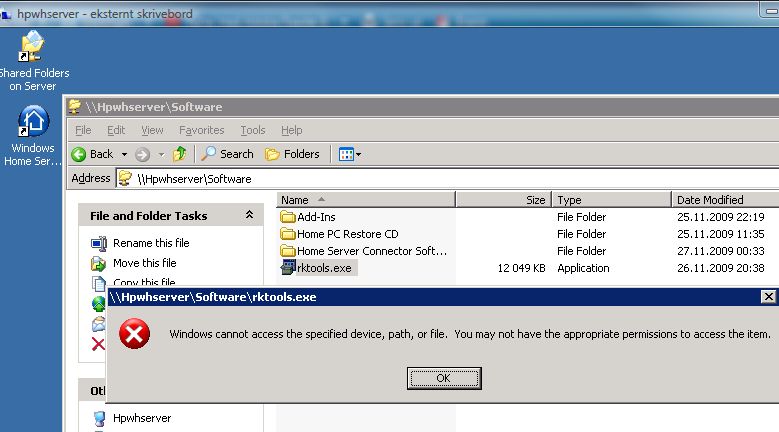Click Move this file link
Viewport: 779px width, 432px height.
145,263
